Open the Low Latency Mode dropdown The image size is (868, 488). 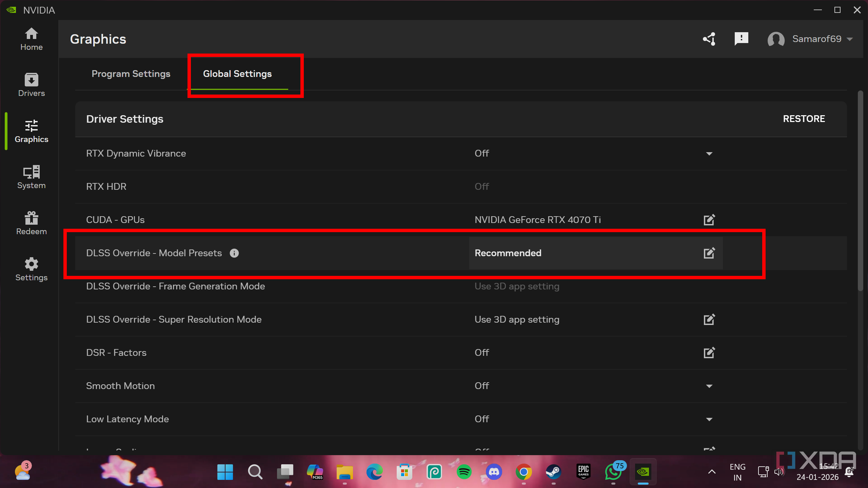click(709, 420)
